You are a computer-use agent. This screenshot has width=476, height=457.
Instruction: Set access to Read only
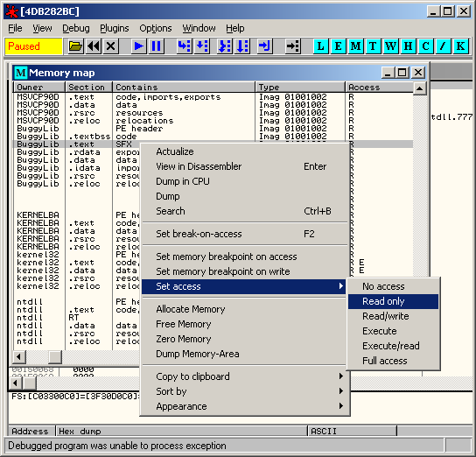pyautogui.click(x=393, y=301)
